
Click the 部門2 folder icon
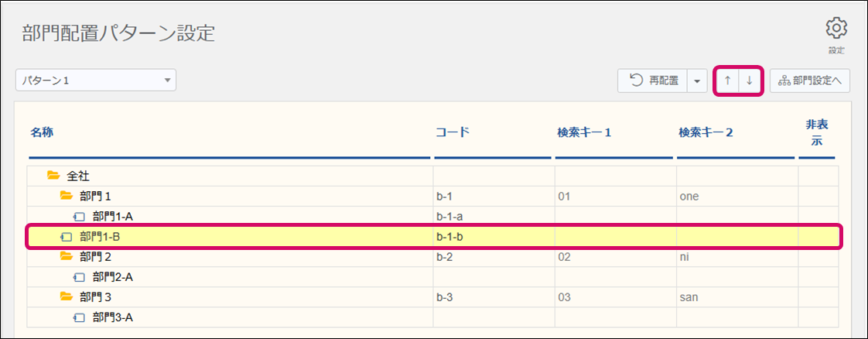(67, 256)
